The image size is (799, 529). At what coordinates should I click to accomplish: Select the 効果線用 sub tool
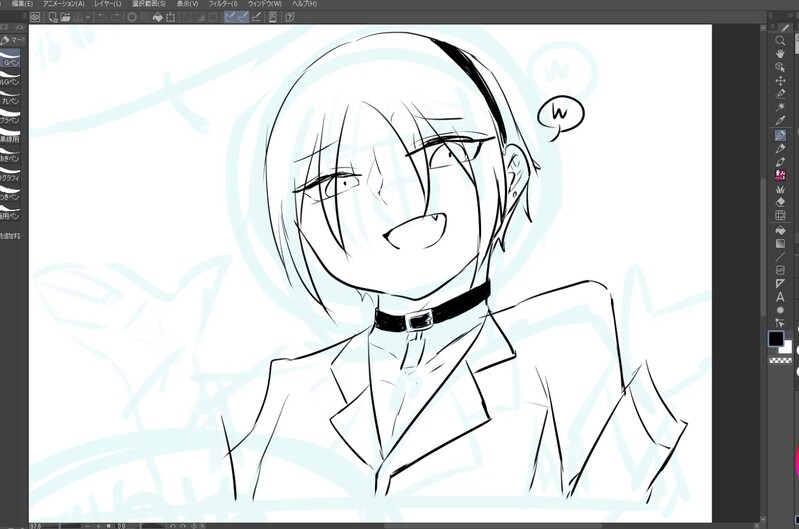click(x=10, y=135)
